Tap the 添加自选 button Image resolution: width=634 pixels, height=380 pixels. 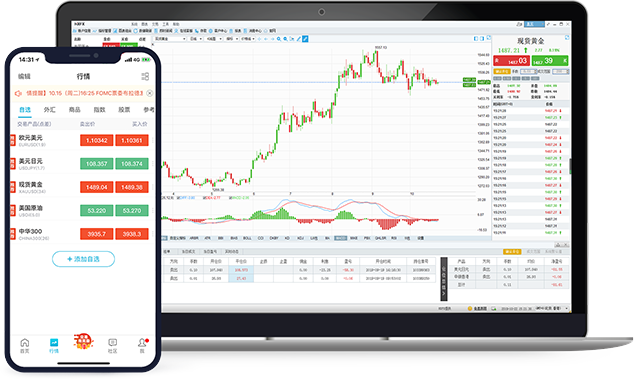[83, 259]
